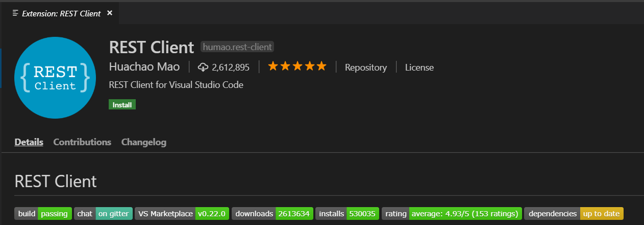The height and width of the screenshot is (225, 644).
Task: Click the list icon in the editor tab
Action: coord(15,13)
